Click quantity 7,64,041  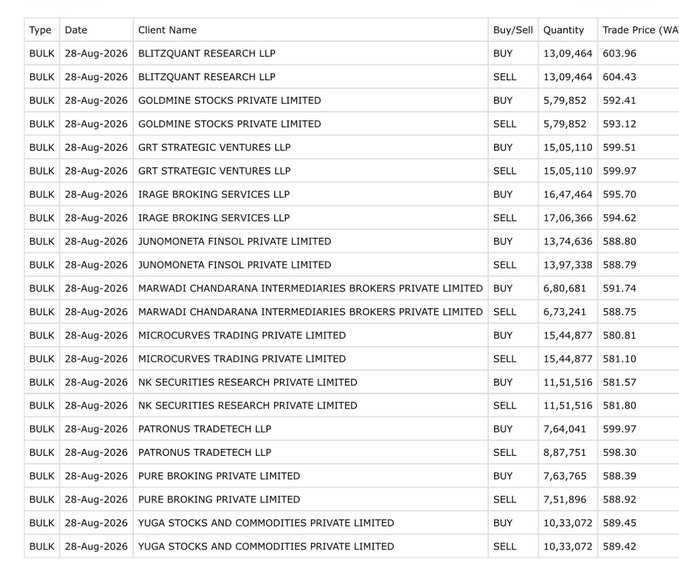coord(565,429)
